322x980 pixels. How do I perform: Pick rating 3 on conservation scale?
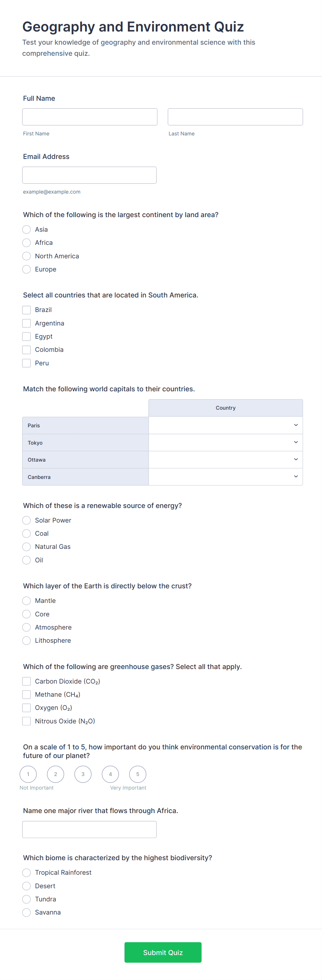point(83,774)
